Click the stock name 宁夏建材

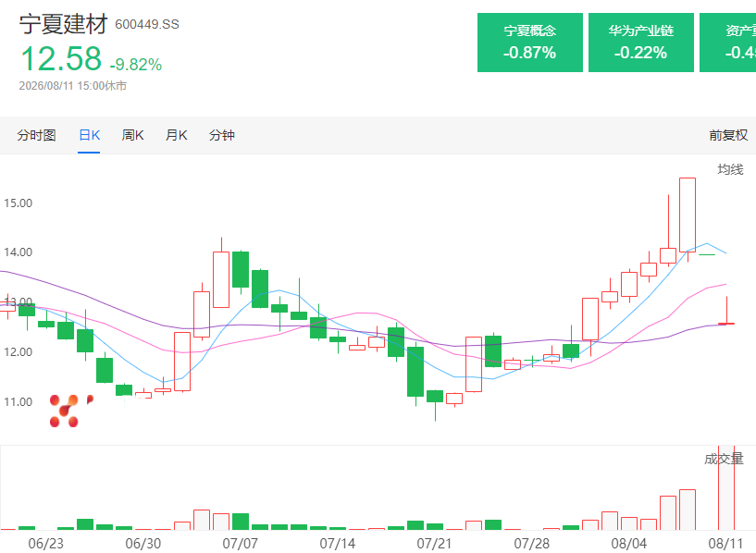[63, 24]
